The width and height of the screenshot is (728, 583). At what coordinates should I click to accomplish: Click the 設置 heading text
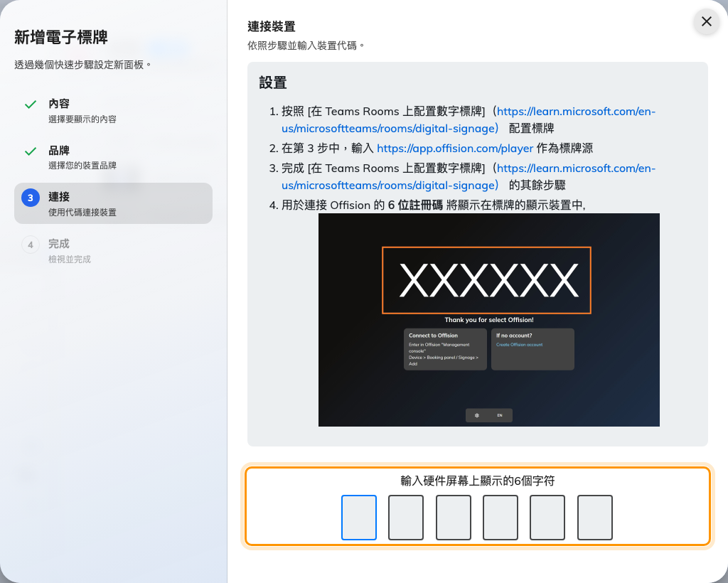273,82
